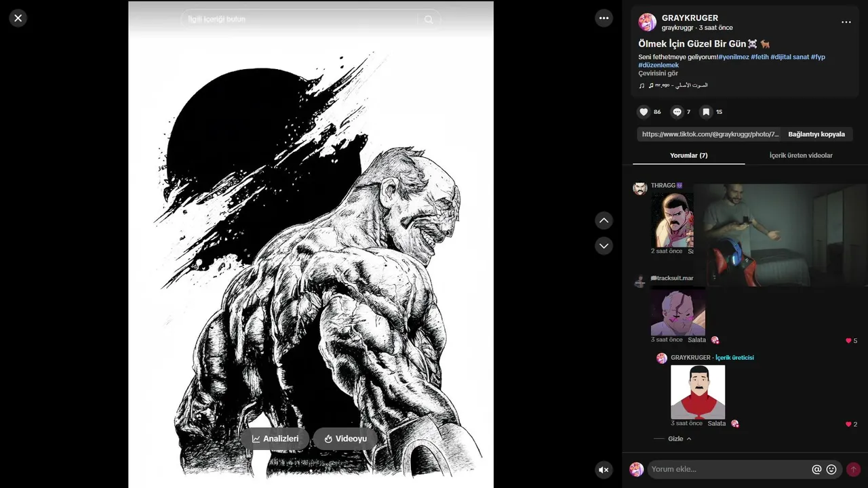
Task: Click the black-and-white illustration photo
Action: coord(311,244)
